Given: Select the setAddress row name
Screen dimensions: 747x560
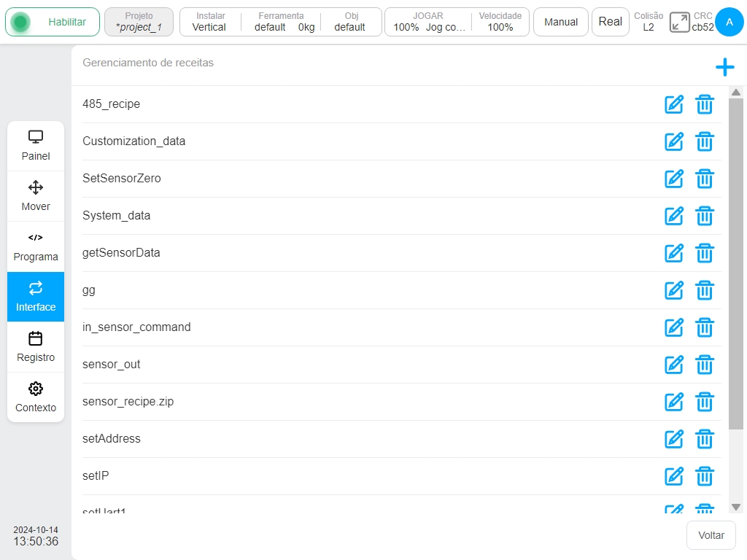Looking at the screenshot, I should click(112, 438).
